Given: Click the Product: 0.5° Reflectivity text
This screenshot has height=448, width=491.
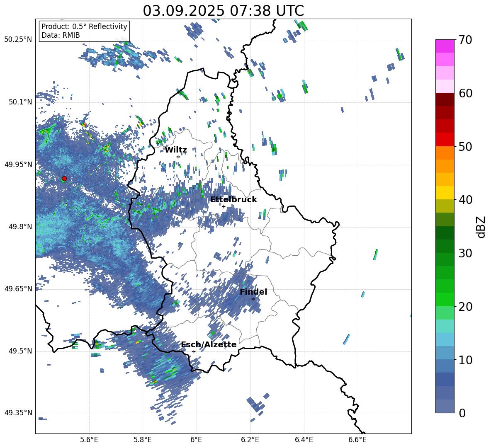Looking at the screenshot, I should 84,27.
